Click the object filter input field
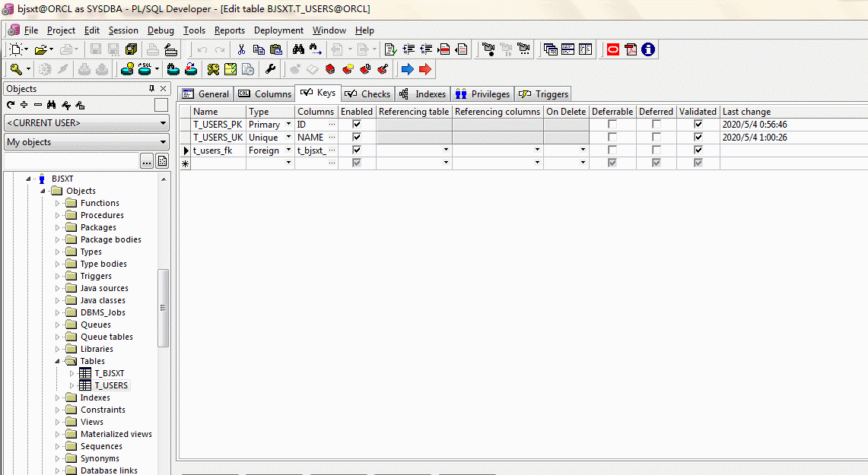 click(72, 161)
